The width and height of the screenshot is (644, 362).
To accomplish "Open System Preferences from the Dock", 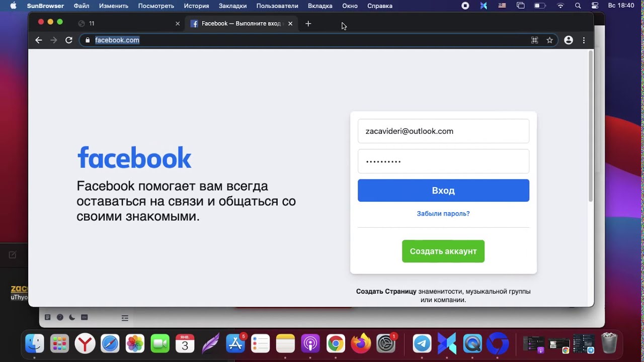I will (x=386, y=344).
